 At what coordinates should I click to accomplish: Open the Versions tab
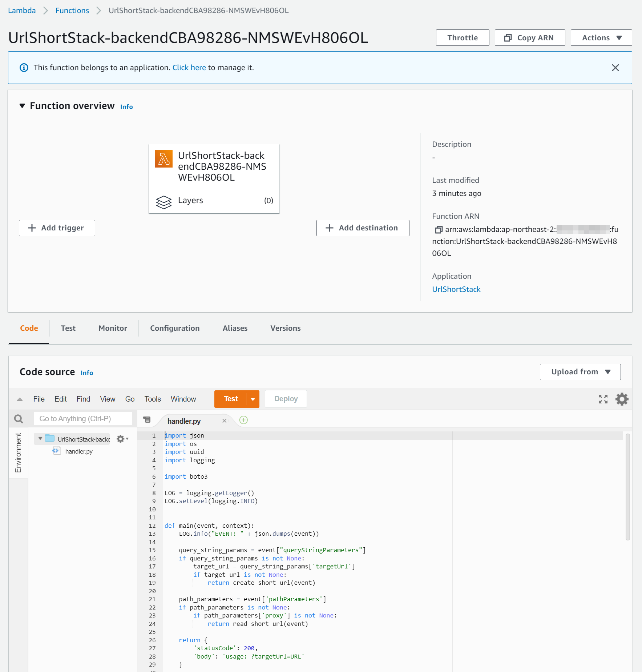point(285,328)
